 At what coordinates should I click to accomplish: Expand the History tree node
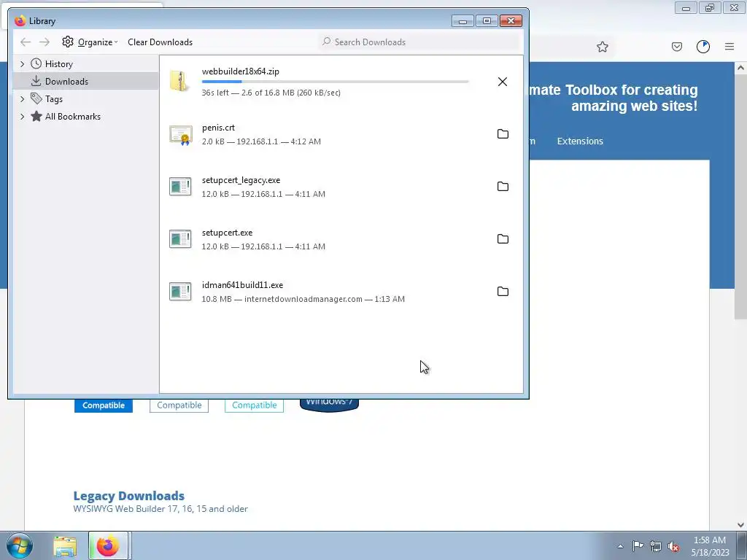(x=22, y=64)
